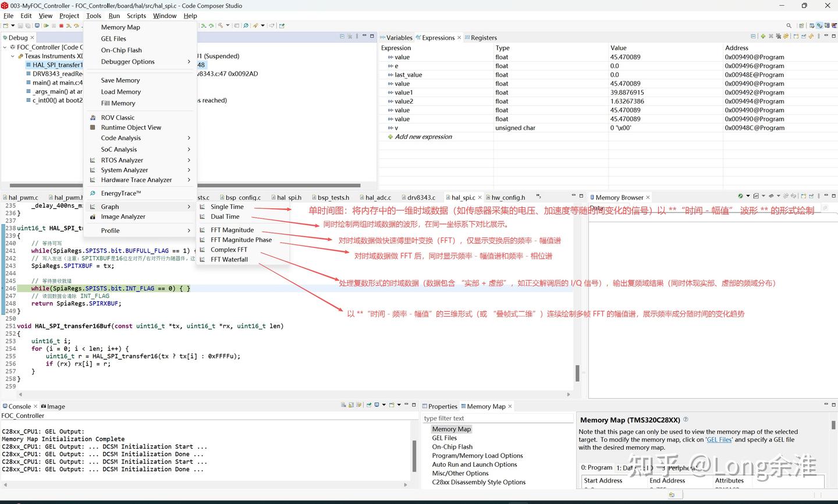The image size is (838, 504).
Task: Switch to the Properties tab
Action: pyautogui.click(x=440, y=406)
